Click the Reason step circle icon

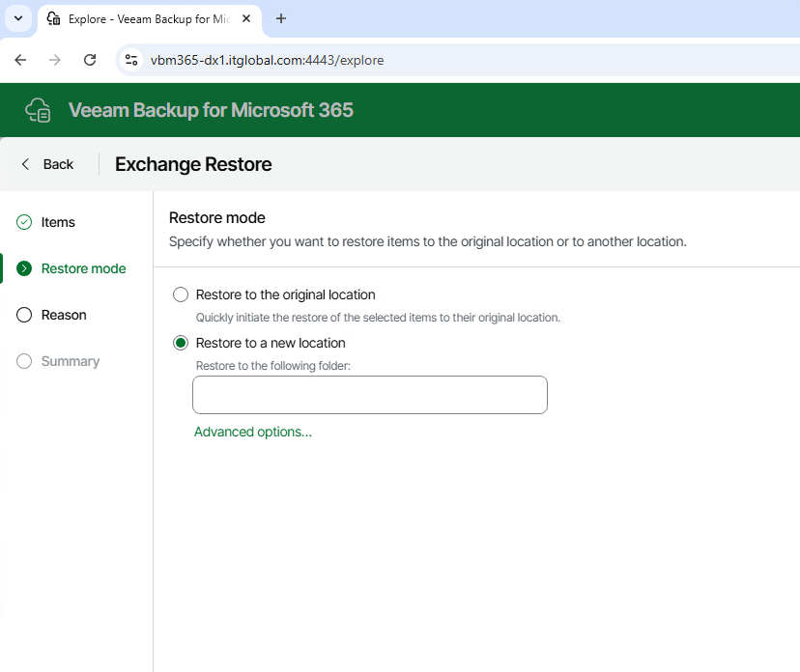pyautogui.click(x=24, y=315)
